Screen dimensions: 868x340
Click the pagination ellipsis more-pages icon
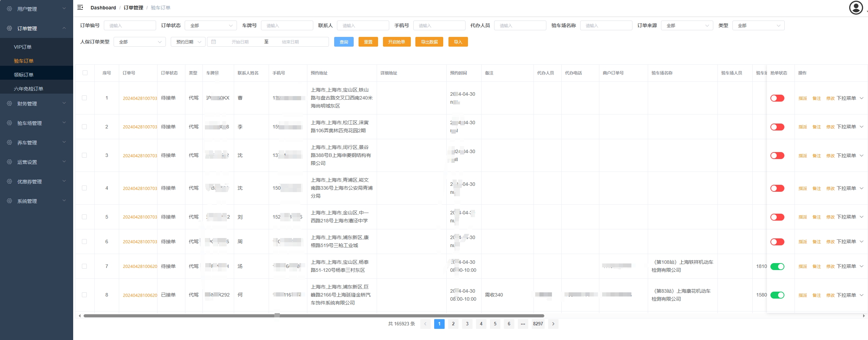(x=523, y=324)
